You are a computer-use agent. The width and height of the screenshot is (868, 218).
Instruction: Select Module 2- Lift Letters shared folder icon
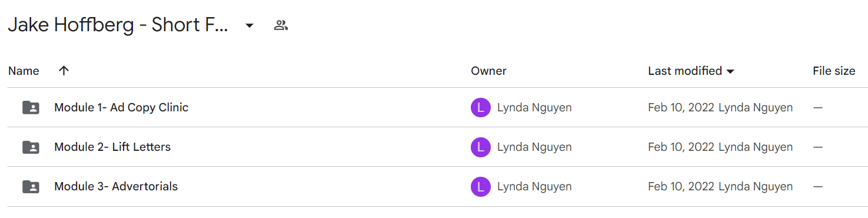click(x=31, y=147)
